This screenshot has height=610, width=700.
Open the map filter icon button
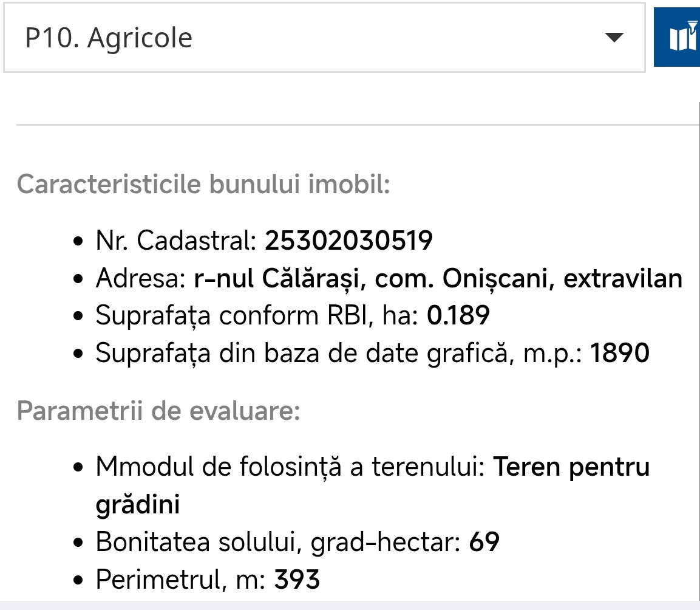[x=677, y=37]
